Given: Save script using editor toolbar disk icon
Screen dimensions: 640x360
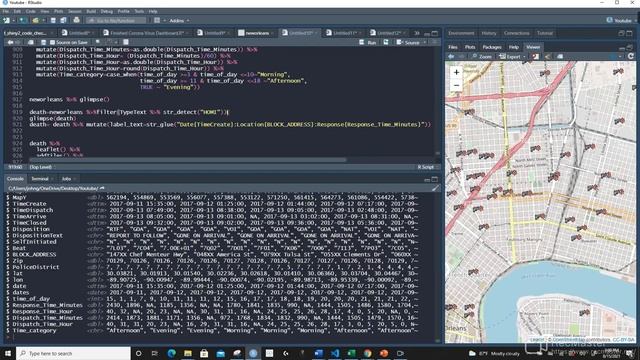Looking at the screenshot, I should [43, 42].
